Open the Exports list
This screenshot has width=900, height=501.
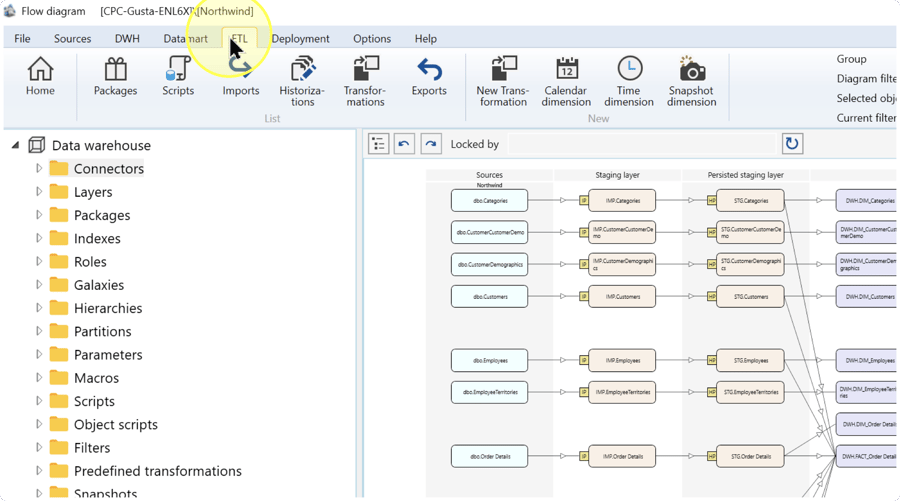[x=429, y=76]
